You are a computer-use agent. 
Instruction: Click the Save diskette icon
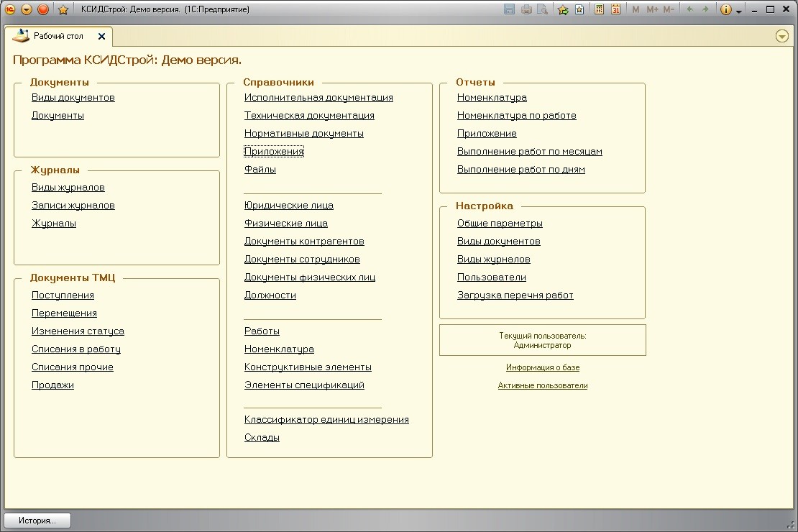(x=510, y=9)
